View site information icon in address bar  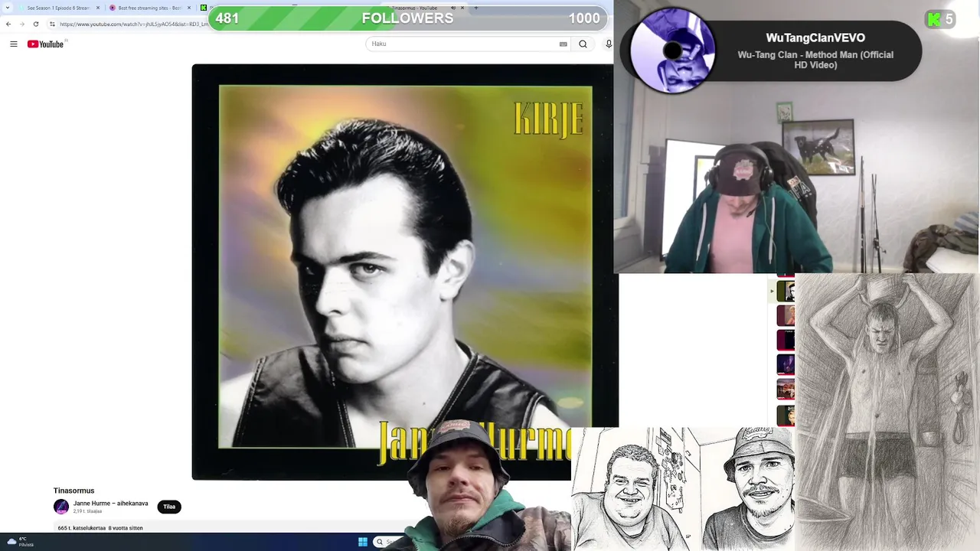pyautogui.click(x=52, y=24)
